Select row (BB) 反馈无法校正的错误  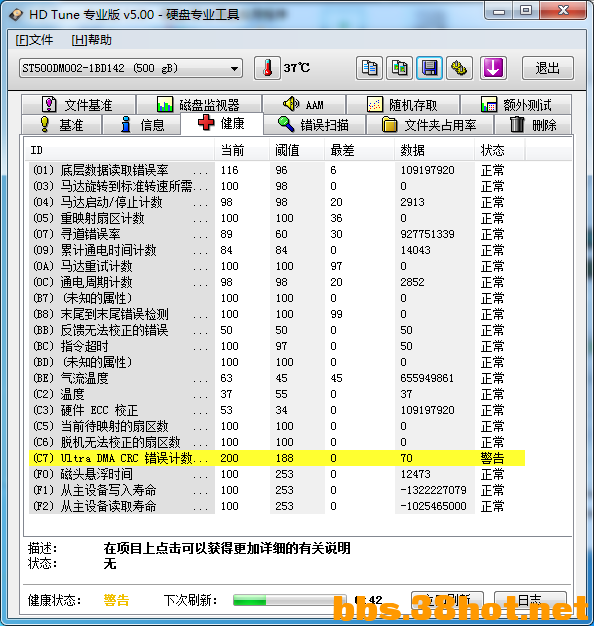coord(277,330)
